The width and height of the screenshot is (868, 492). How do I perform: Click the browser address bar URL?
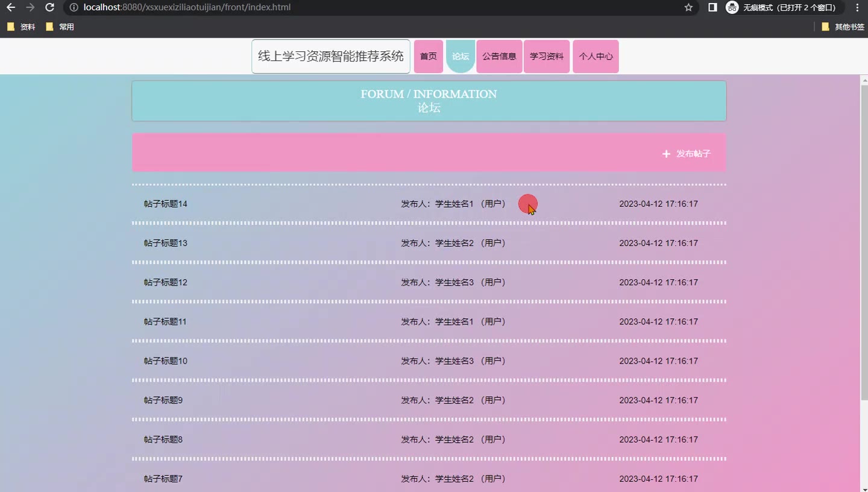[187, 8]
